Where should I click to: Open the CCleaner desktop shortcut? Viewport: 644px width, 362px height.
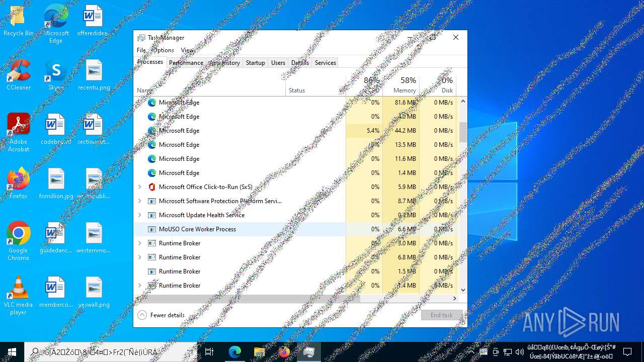click(x=19, y=75)
